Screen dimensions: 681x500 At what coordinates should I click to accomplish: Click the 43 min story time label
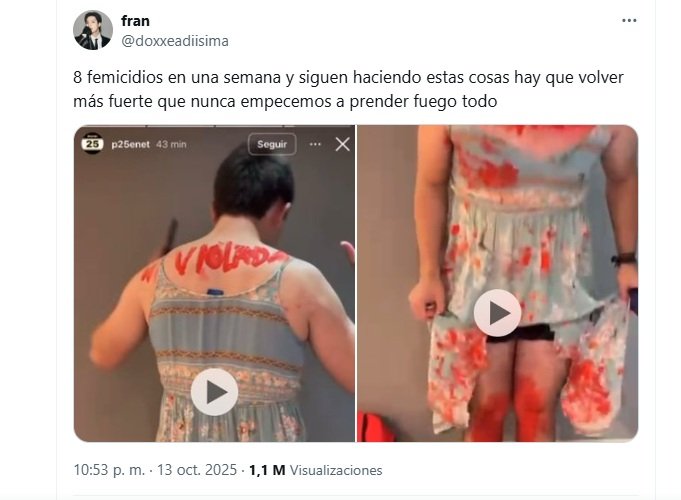(171, 144)
